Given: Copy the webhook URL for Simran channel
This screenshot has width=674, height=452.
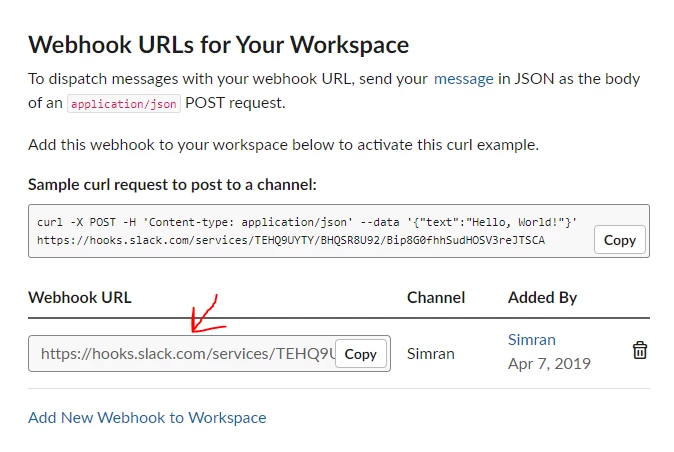Looking at the screenshot, I should click(x=360, y=354).
